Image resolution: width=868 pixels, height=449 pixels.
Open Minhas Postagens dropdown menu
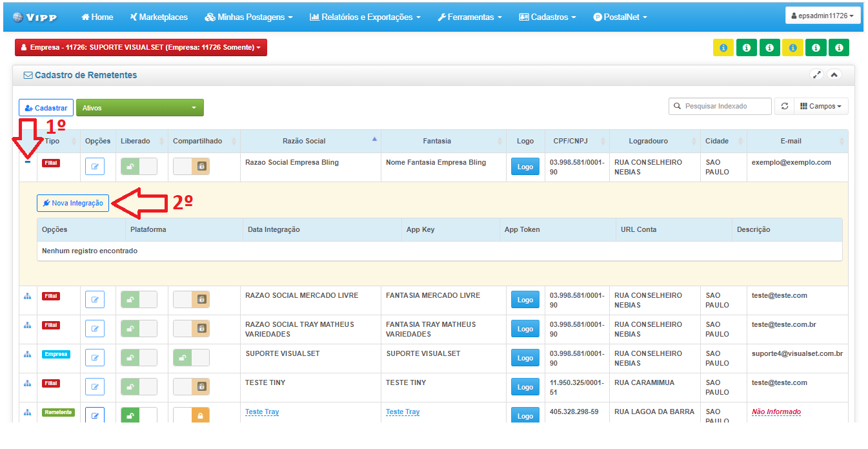pos(248,17)
